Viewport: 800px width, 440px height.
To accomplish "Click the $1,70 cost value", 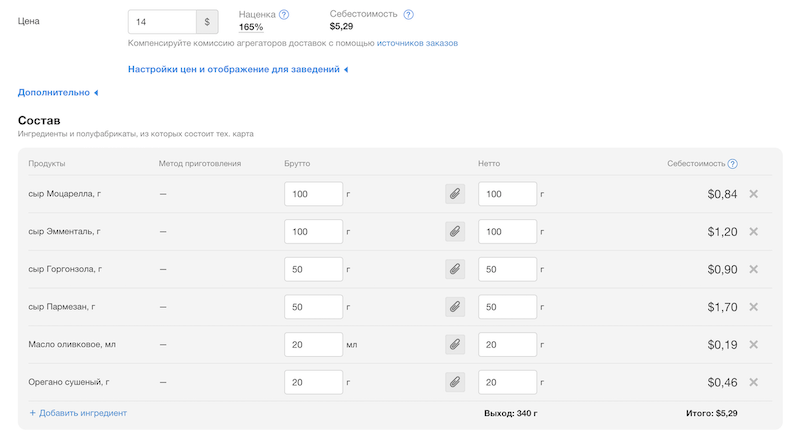I will [722, 307].
